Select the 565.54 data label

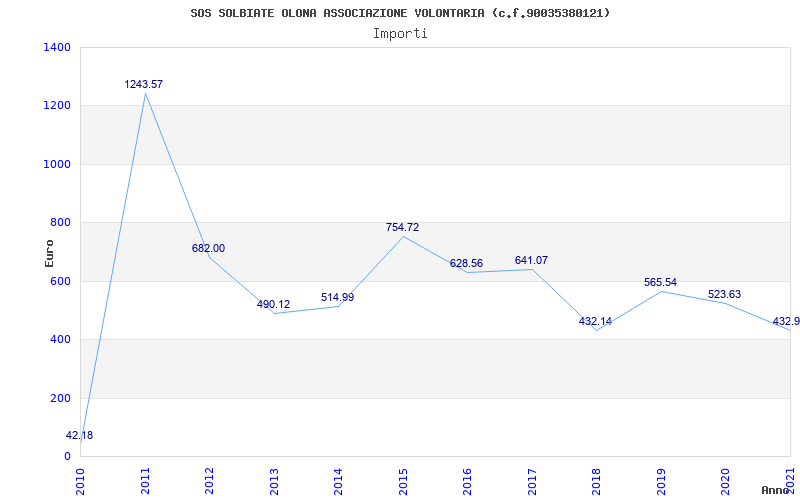click(x=660, y=283)
